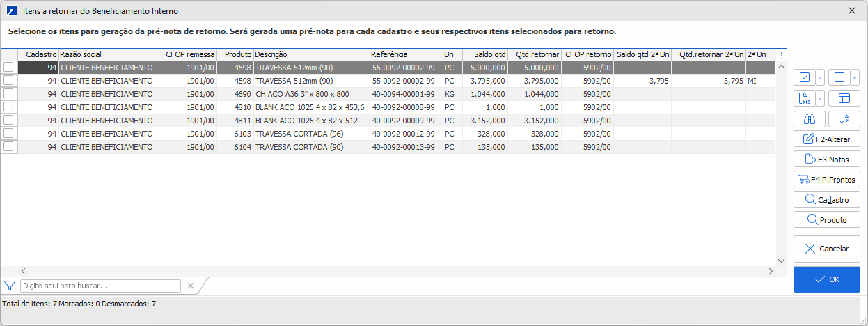The image size is (868, 326).
Task: Click the Qtd.retornar cell 328,000
Action: pyautogui.click(x=534, y=134)
